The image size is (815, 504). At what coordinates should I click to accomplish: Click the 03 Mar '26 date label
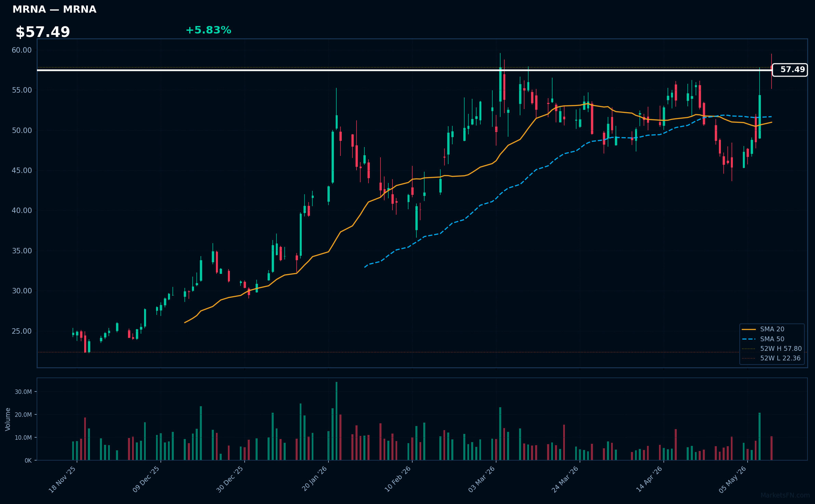tap(481, 479)
